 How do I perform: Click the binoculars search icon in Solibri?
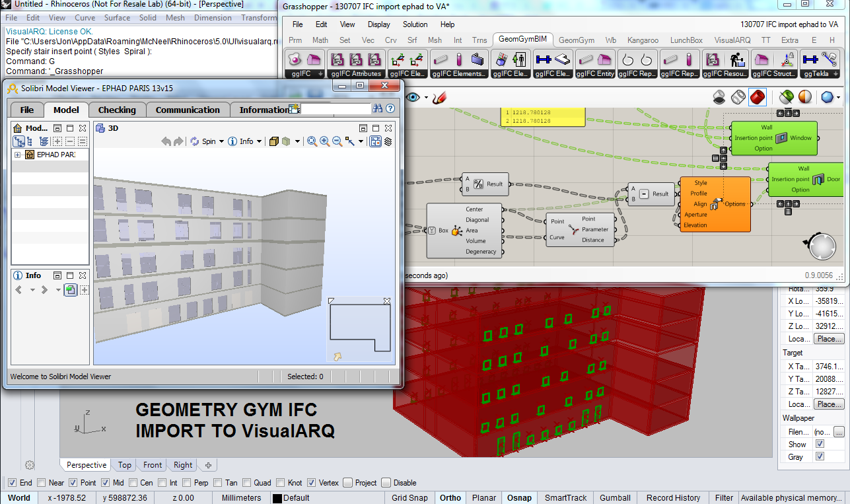[x=378, y=109]
